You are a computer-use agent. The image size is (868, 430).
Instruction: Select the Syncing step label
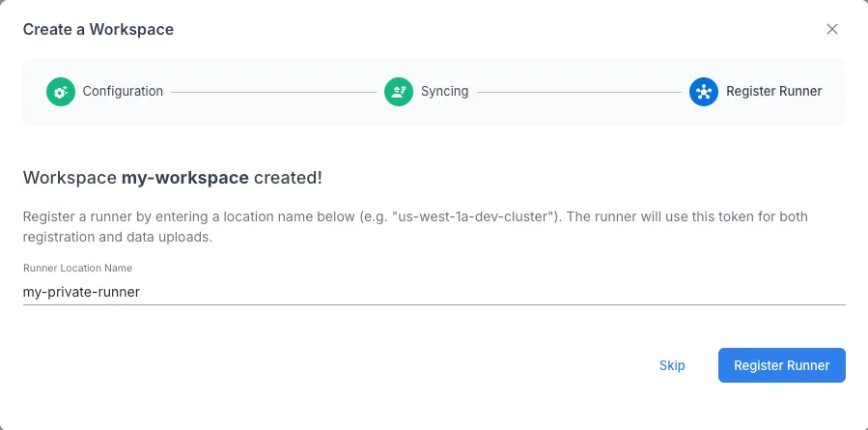tap(444, 91)
